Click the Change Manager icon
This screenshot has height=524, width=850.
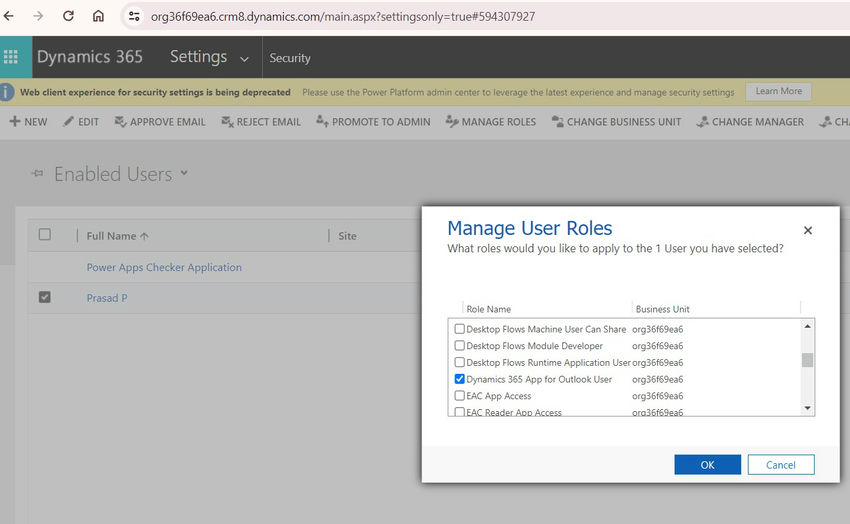[703, 121]
